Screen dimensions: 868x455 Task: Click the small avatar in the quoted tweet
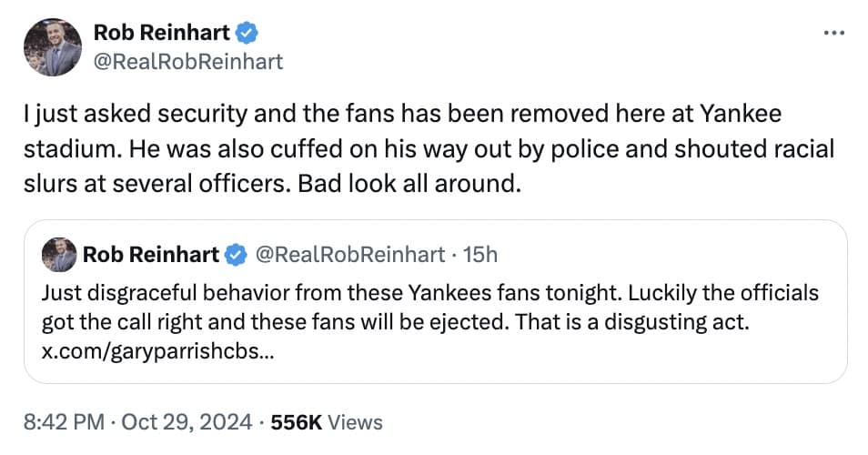[x=59, y=255]
